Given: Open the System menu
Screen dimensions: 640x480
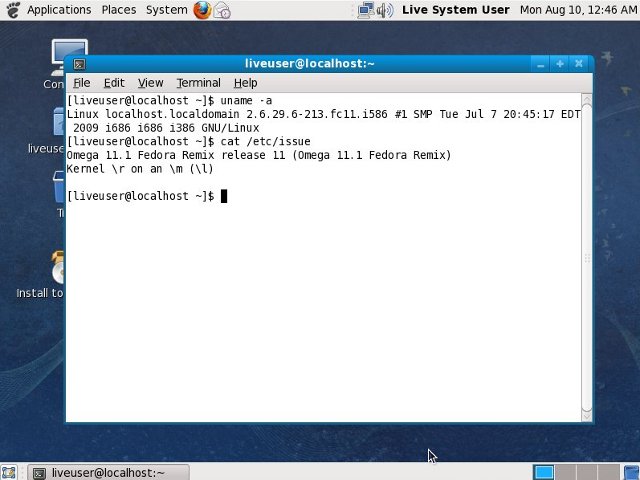Looking at the screenshot, I should [167, 10].
